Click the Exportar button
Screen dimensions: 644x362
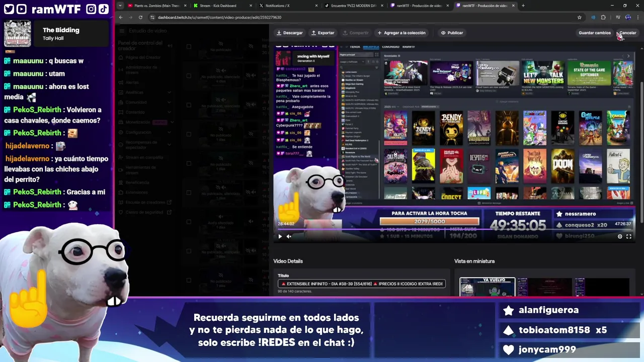tap(323, 33)
